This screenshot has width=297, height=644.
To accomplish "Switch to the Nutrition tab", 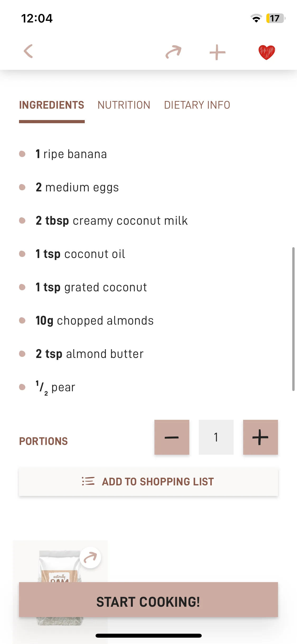I will [x=124, y=105].
